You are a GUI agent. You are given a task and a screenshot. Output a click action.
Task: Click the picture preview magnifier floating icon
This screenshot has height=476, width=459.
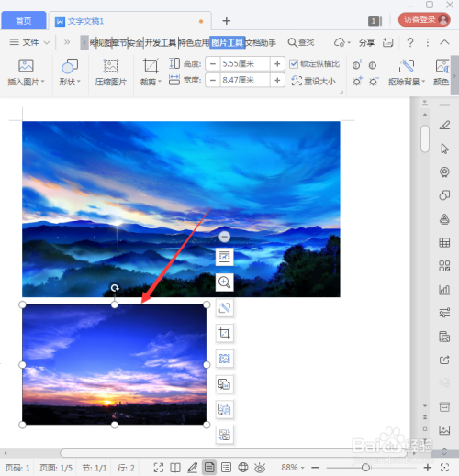pos(225,282)
